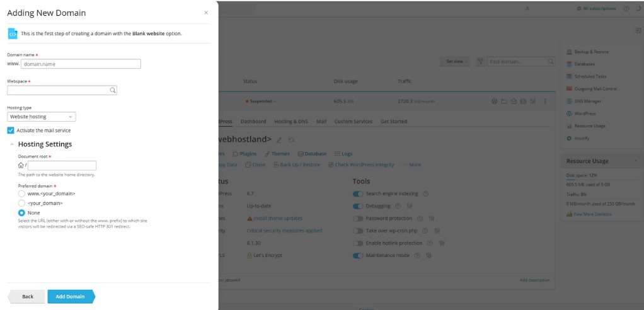Open the Set view dropdown

(x=457, y=62)
